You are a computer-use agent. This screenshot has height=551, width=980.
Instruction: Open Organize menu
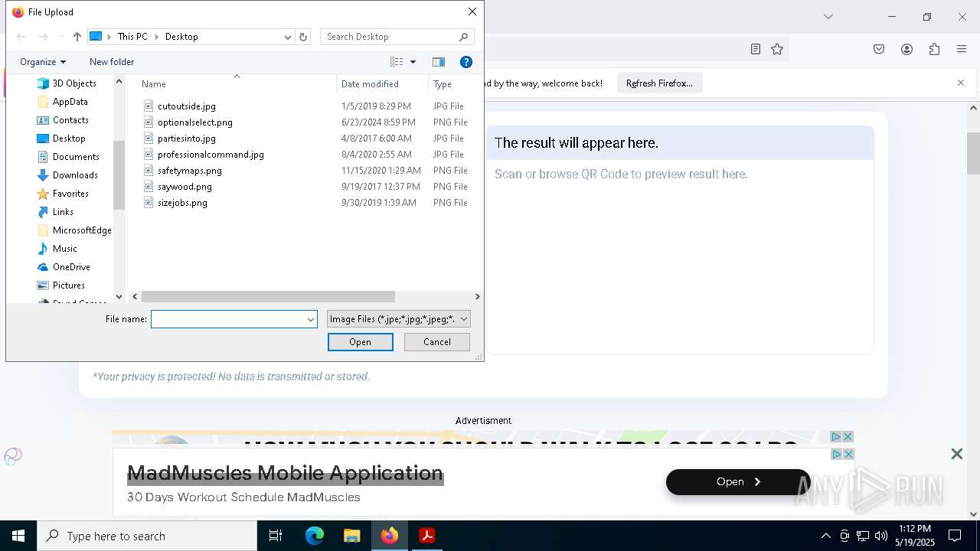click(43, 62)
